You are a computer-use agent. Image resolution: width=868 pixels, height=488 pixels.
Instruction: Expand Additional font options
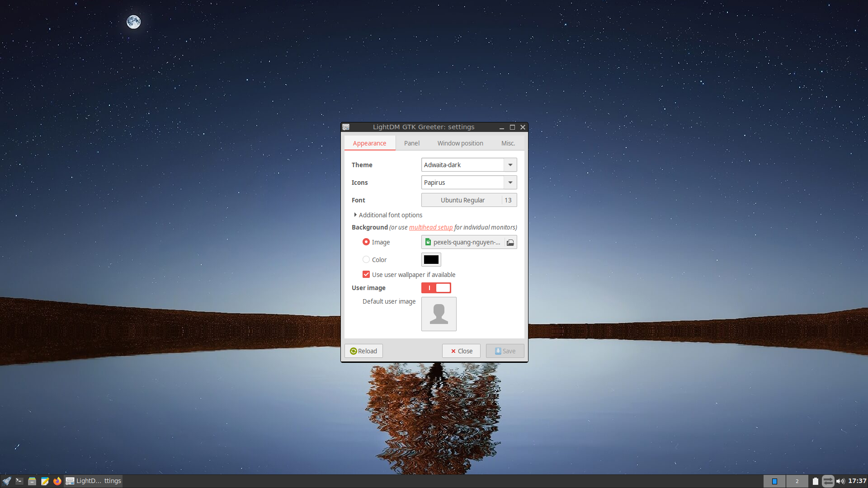pos(388,215)
